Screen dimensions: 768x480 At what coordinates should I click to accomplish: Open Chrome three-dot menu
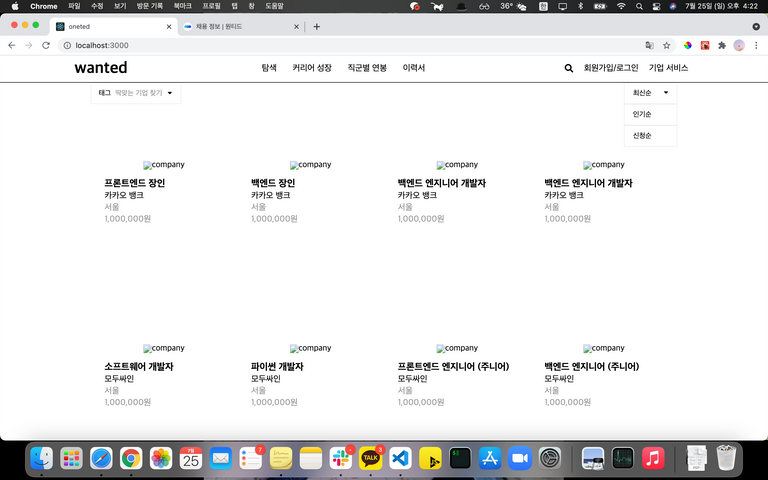pyautogui.click(x=756, y=45)
